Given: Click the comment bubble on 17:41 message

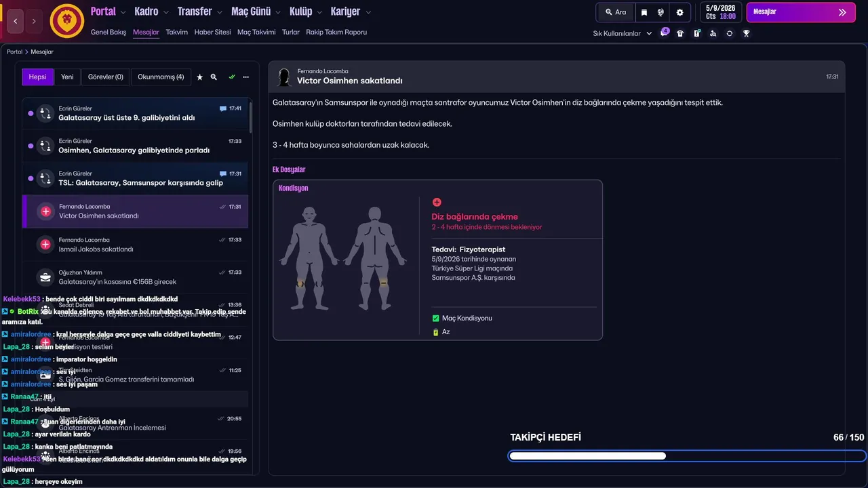Looking at the screenshot, I should coord(223,108).
